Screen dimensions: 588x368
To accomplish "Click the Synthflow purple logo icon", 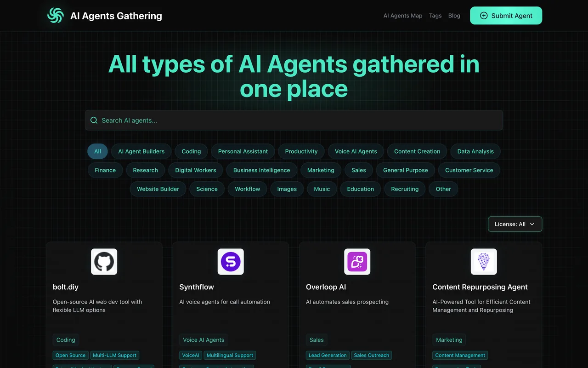I will 231,262.
